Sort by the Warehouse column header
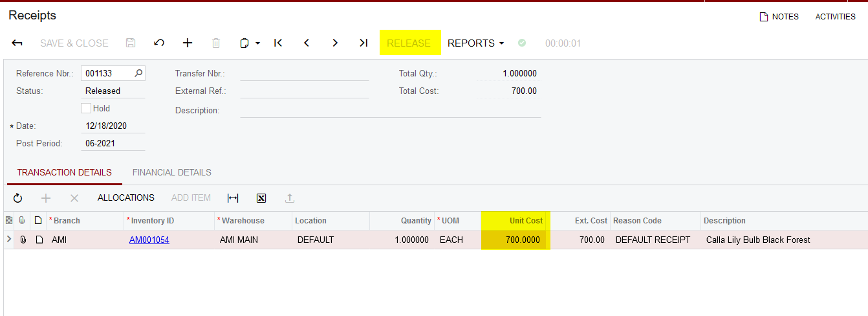 click(253, 221)
